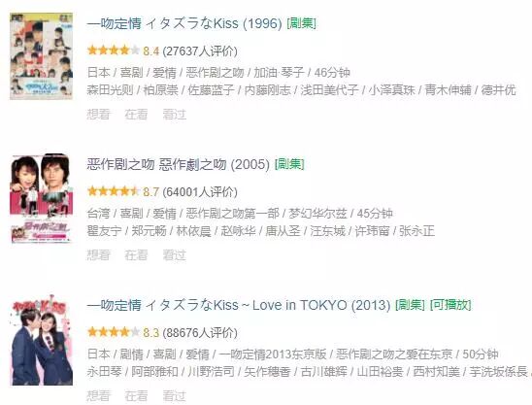532x405 pixels.
Task: Open the 1996 一吻定情 poster thumbnail
Action: coord(41,56)
